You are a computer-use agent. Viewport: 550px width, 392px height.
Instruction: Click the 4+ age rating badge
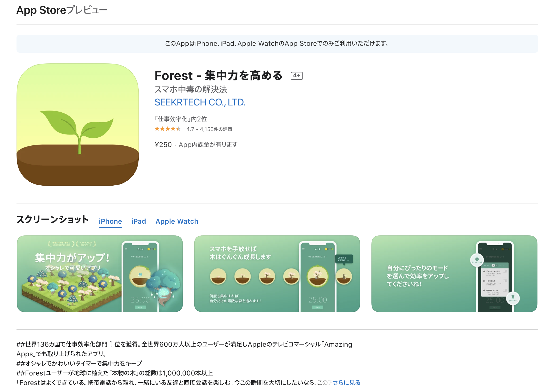point(297,76)
